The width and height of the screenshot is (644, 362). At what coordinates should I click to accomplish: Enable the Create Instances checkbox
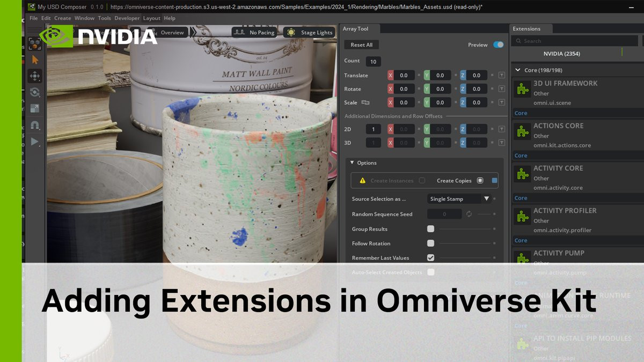coord(422,181)
